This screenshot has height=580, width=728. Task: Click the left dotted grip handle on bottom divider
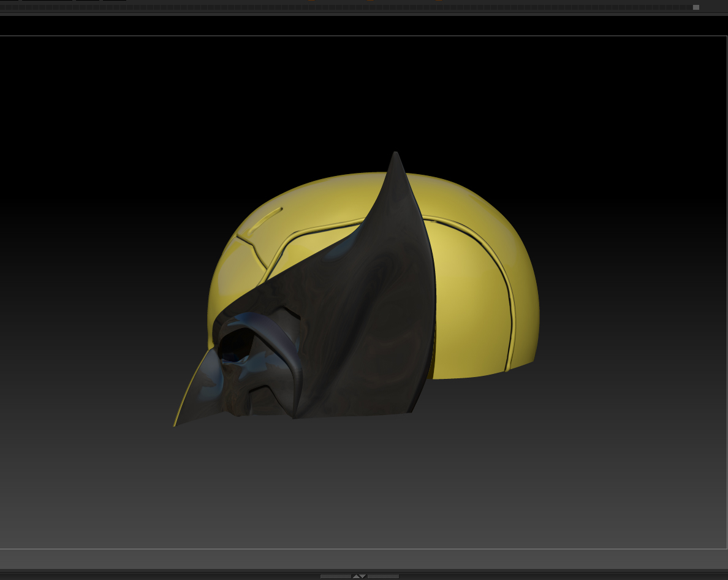(336, 576)
